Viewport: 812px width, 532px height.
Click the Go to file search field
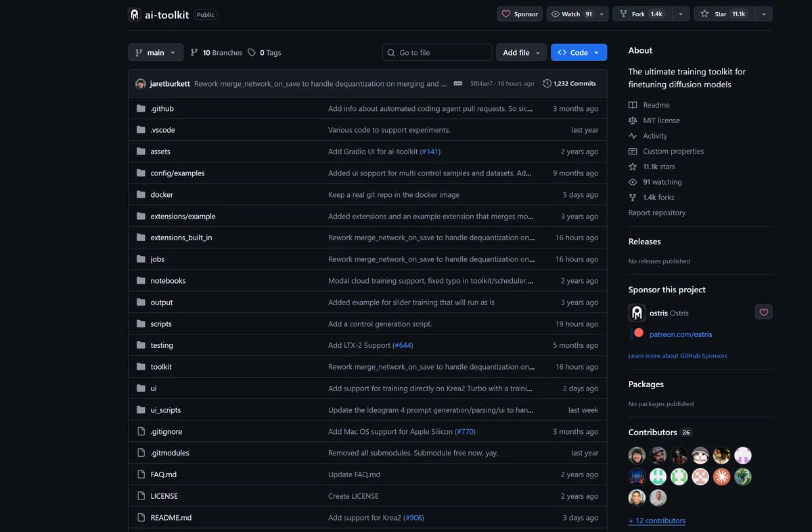437,52
